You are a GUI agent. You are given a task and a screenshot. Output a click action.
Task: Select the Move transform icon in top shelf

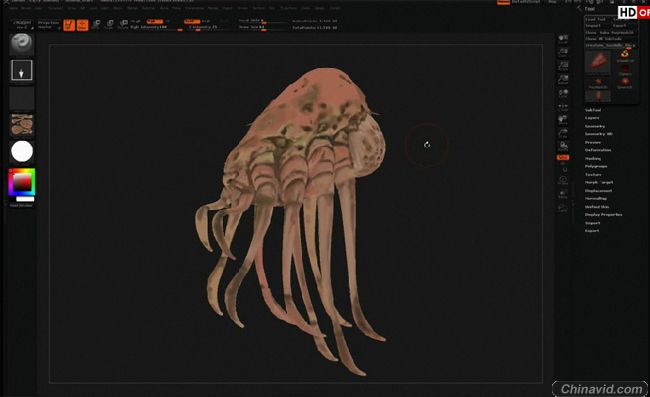click(x=96, y=24)
